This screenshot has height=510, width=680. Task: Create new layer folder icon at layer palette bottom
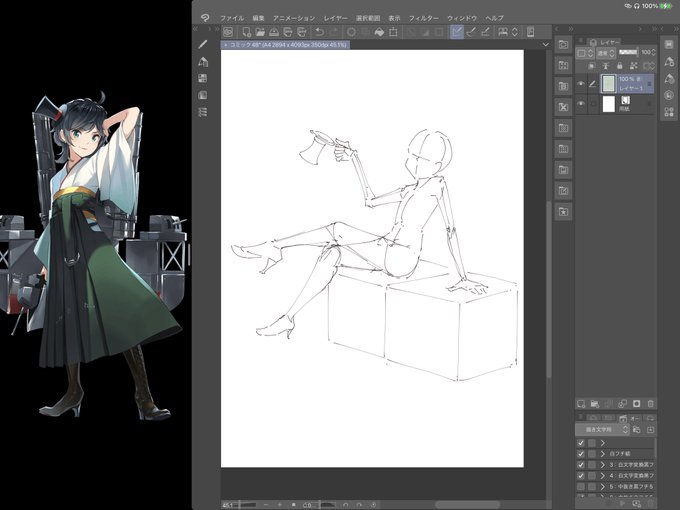(595, 404)
